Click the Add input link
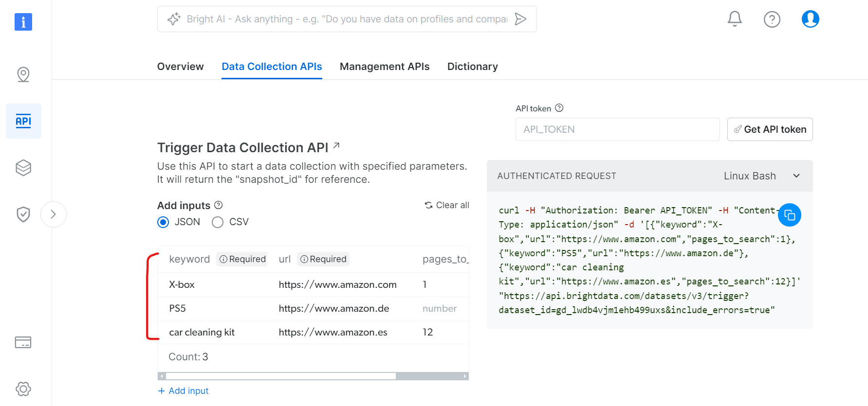This screenshot has width=868, height=406. [184, 391]
